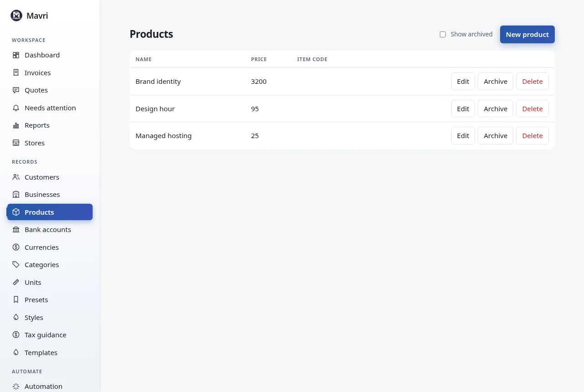Click the ITEM CODE column header
The width and height of the screenshot is (584, 392).
pyautogui.click(x=312, y=59)
